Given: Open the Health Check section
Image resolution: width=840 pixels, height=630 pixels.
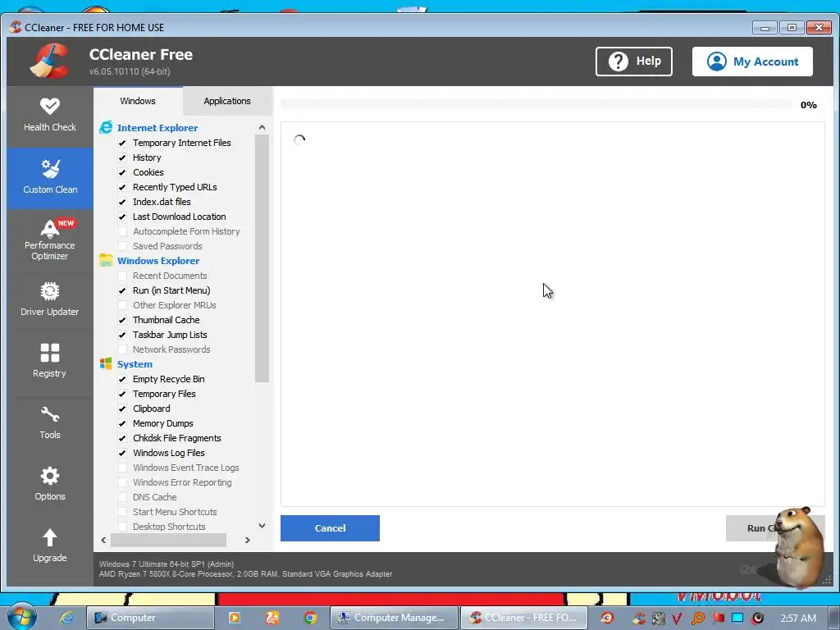Looking at the screenshot, I should coord(50,115).
